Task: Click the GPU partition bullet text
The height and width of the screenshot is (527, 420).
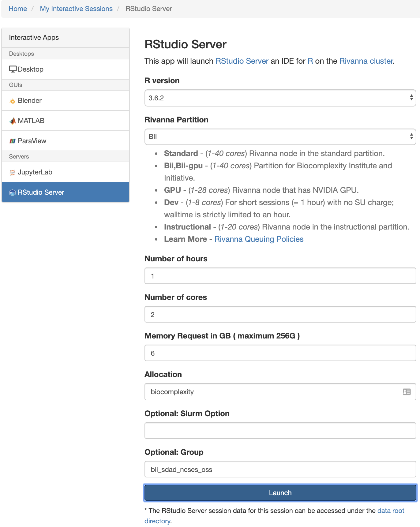Action: (261, 190)
